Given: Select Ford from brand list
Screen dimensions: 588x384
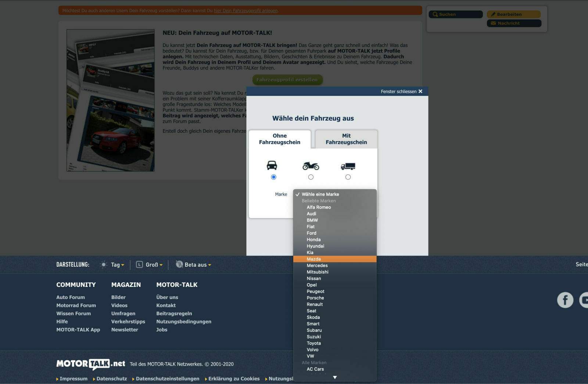Looking at the screenshot, I should tap(335, 233).
